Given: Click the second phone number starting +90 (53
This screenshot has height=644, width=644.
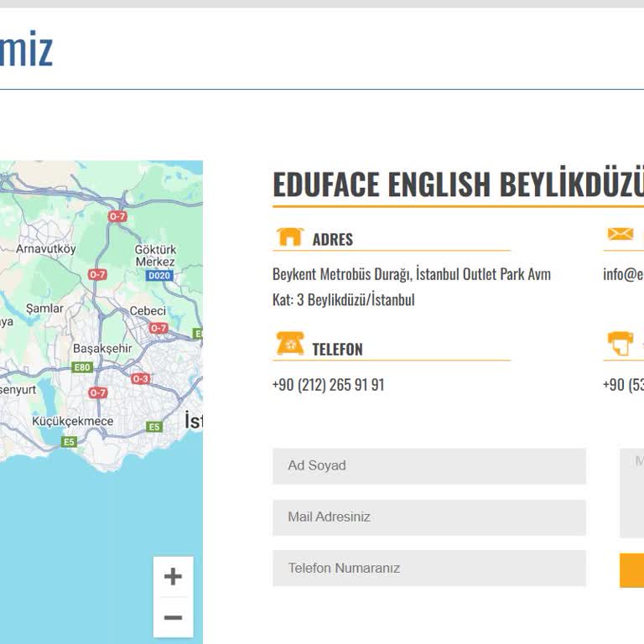Looking at the screenshot, I should point(623,385).
